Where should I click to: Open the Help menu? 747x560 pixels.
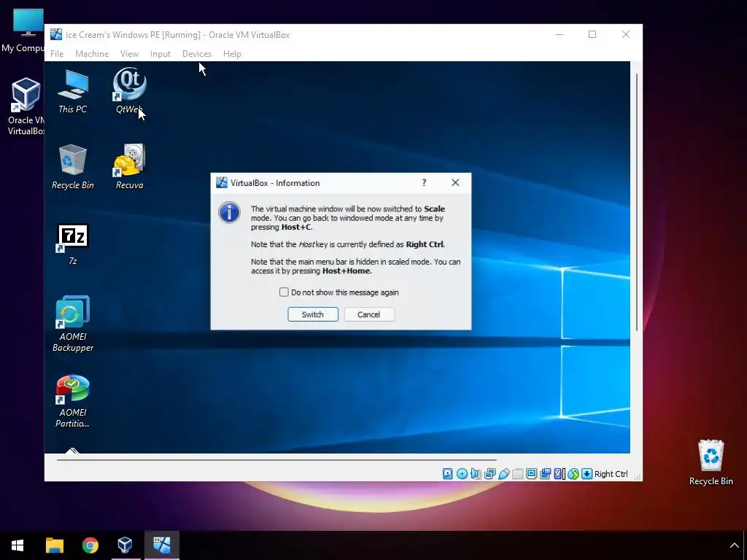[232, 54]
